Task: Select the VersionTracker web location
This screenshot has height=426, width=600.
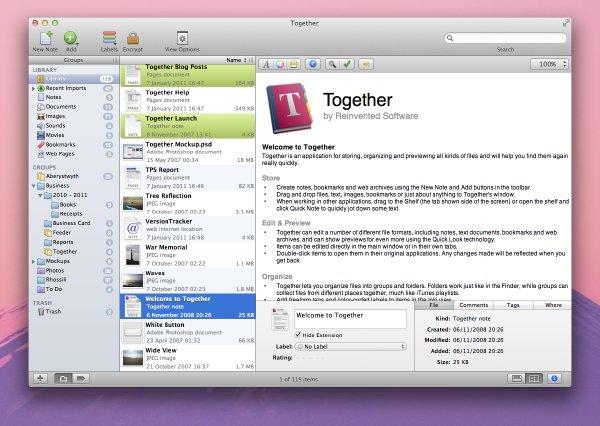Action: (x=188, y=229)
